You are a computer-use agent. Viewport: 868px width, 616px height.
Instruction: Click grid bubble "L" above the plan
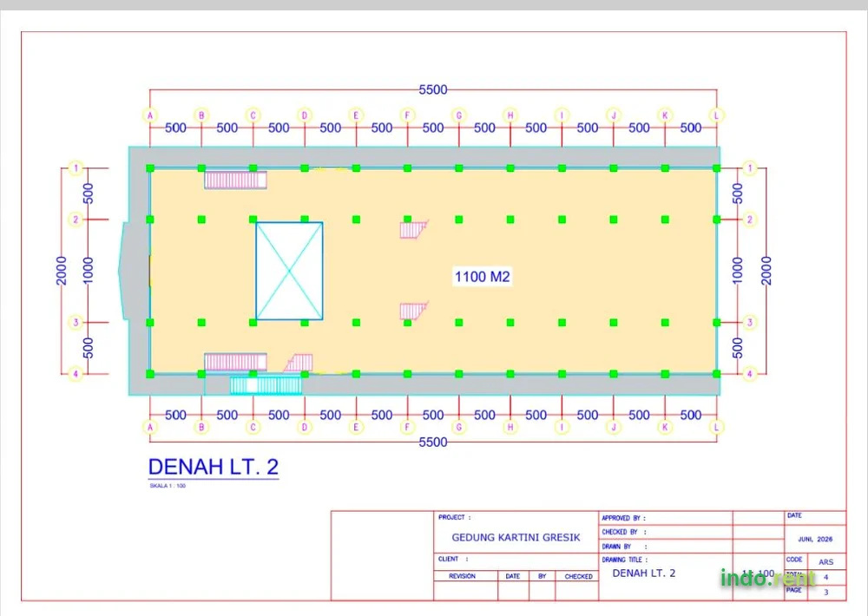coord(717,115)
